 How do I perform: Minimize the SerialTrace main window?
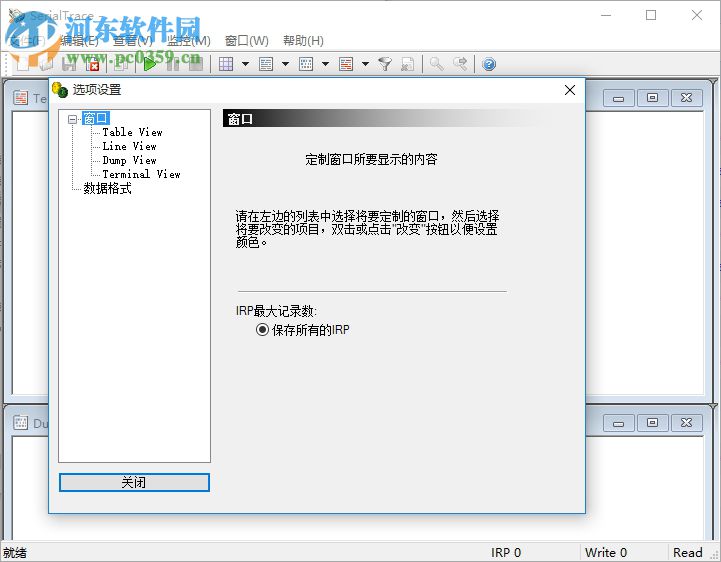coord(606,15)
